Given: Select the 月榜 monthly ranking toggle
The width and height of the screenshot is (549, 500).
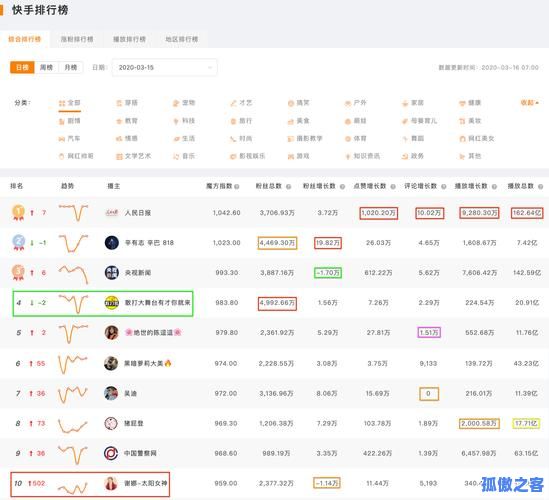Looking at the screenshot, I should click(x=71, y=67).
